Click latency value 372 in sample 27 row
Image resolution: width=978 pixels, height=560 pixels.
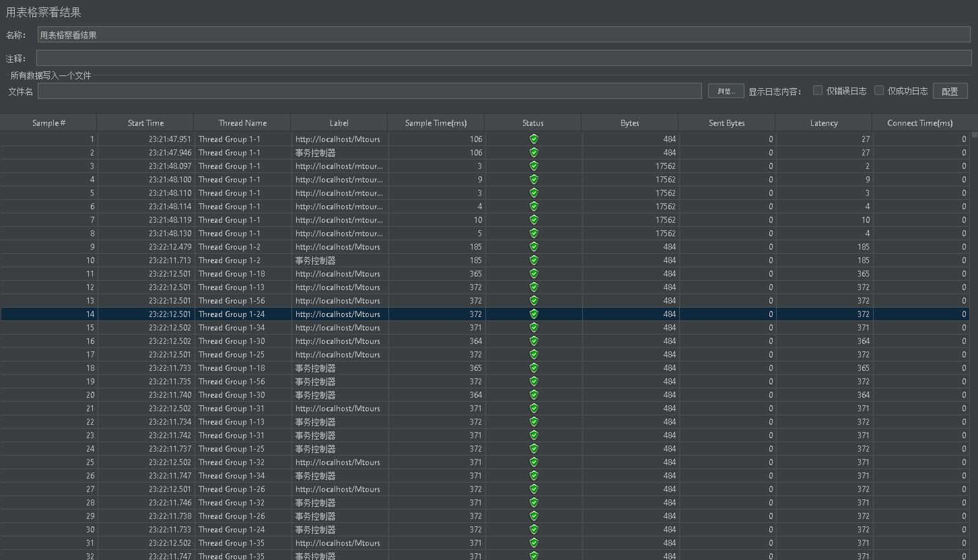pyautogui.click(x=863, y=489)
